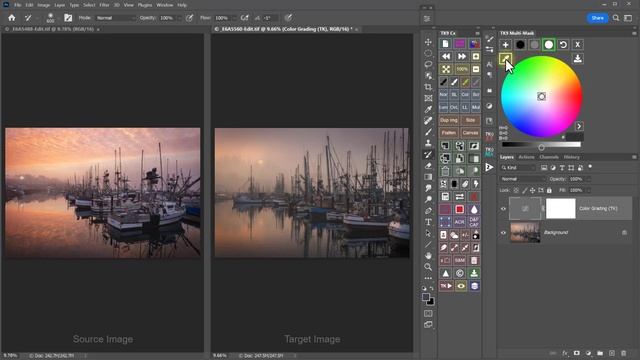Toggle pixel layer filter icon
The width and height of the screenshot is (640, 360).
(x=544, y=168)
